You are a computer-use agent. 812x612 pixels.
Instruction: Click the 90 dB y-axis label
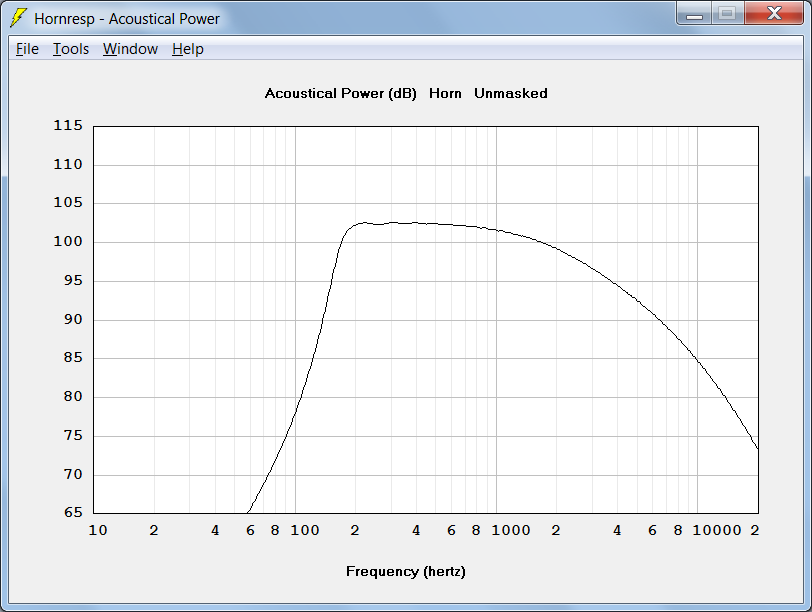click(x=73, y=319)
